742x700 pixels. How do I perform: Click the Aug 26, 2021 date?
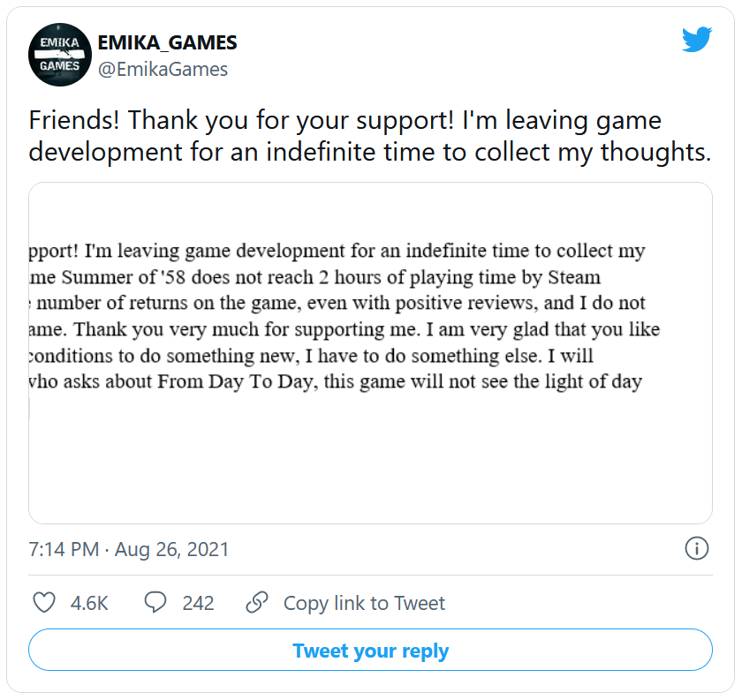[x=171, y=549]
